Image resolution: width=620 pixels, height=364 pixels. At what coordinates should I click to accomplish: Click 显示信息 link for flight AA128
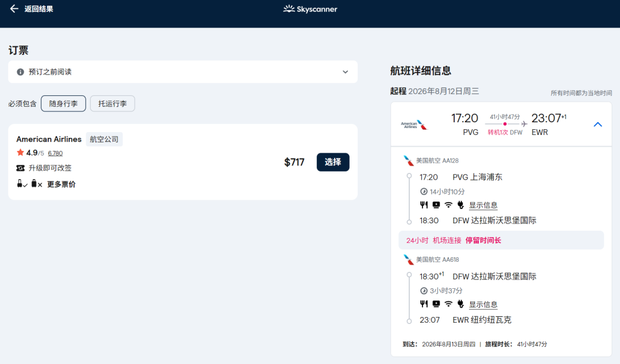point(483,206)
